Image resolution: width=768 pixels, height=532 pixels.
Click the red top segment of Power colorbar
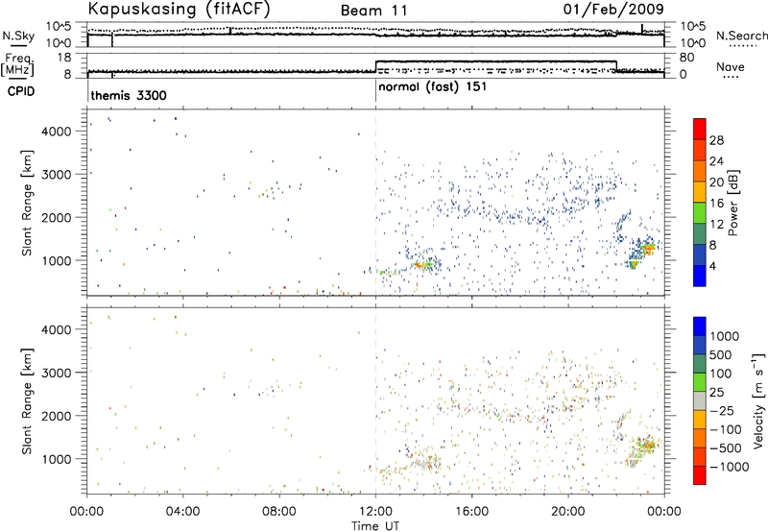(x=700, y=129)
